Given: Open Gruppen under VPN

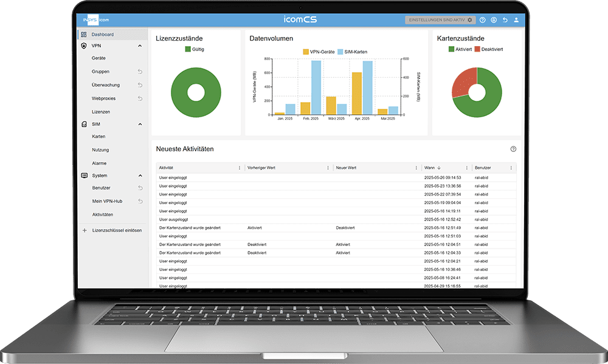Looking at the screenshot, I should tap(100, 71).
